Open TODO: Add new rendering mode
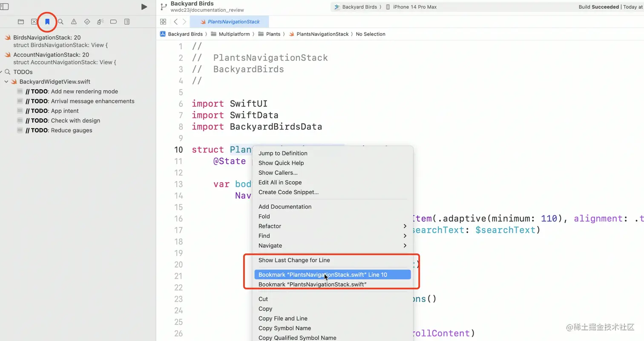644x341 pixels. 72,92
